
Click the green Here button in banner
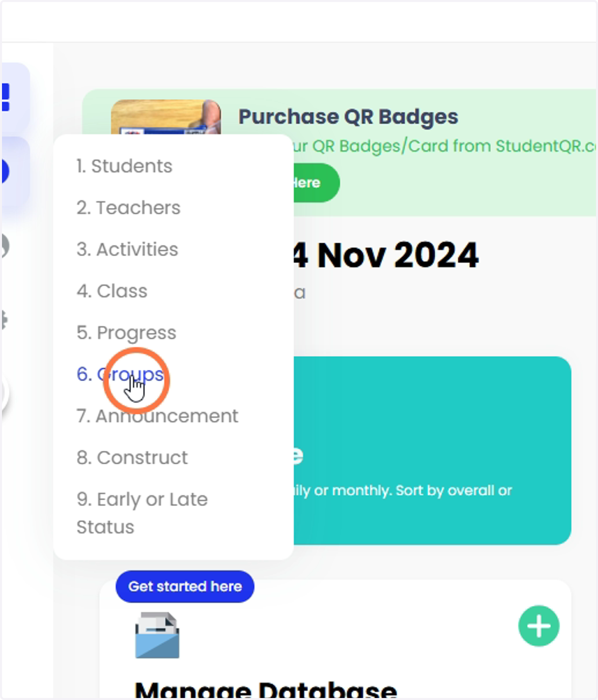pyautogui.click(x=316, y=182)
